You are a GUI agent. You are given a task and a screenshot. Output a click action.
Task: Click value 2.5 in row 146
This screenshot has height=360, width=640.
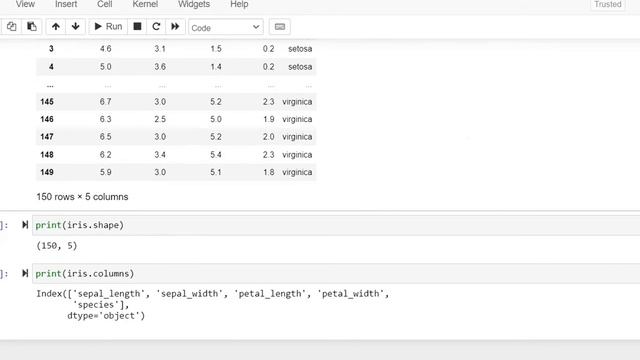click(x=160, y=119)
